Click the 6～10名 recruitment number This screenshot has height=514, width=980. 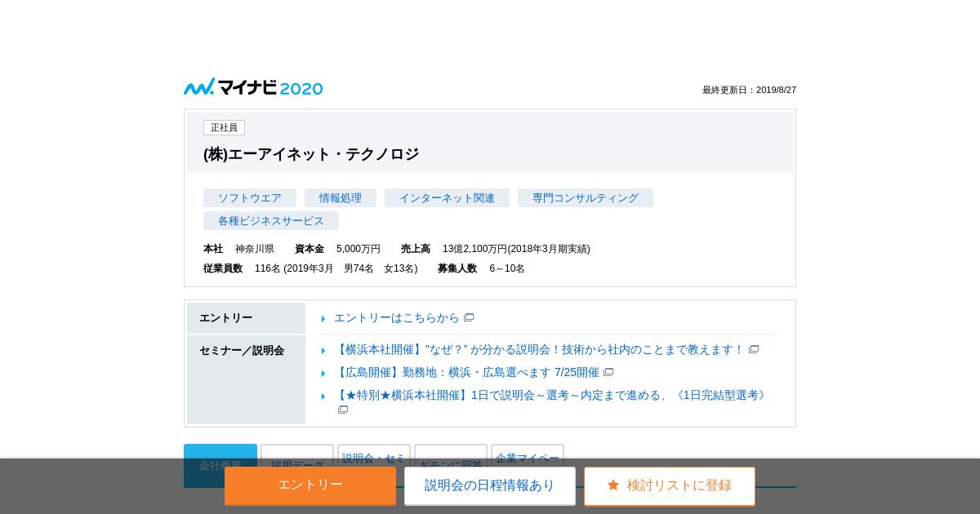[x=507, y=268]
